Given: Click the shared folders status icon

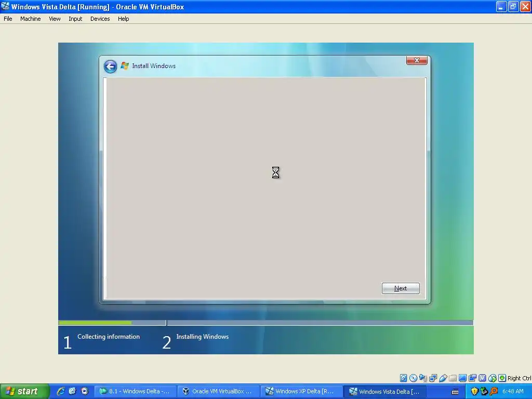Looking at the screenshot, I should click(x=453, y=378).
